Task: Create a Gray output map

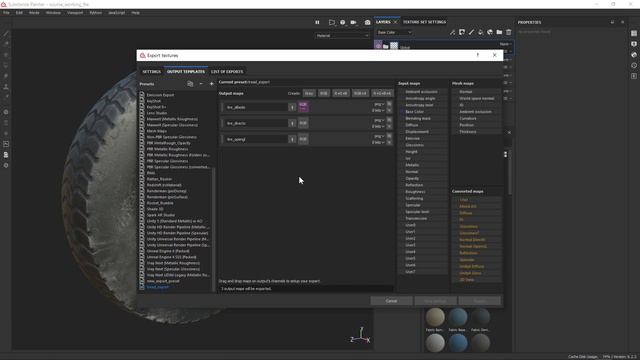Action: pos(309,93)
